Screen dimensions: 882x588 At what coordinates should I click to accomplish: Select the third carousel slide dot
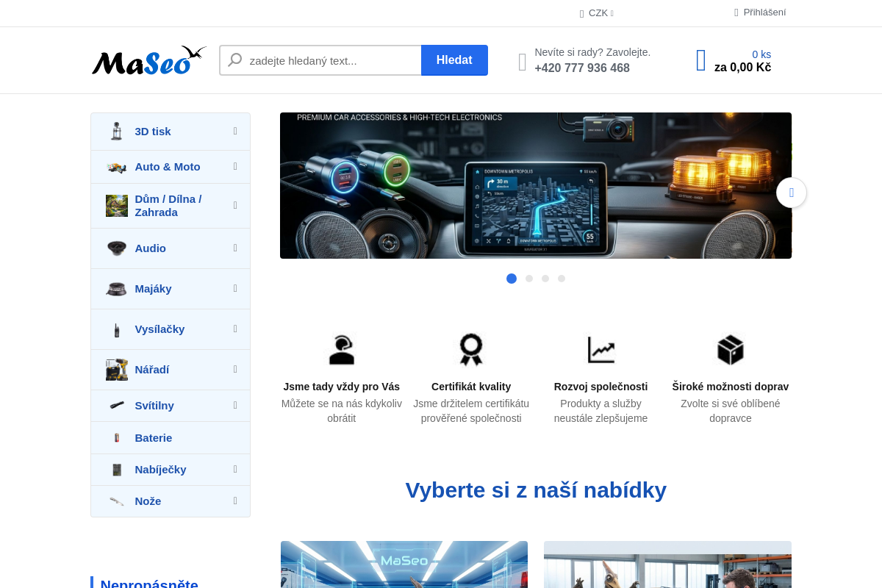click(545, 279)
